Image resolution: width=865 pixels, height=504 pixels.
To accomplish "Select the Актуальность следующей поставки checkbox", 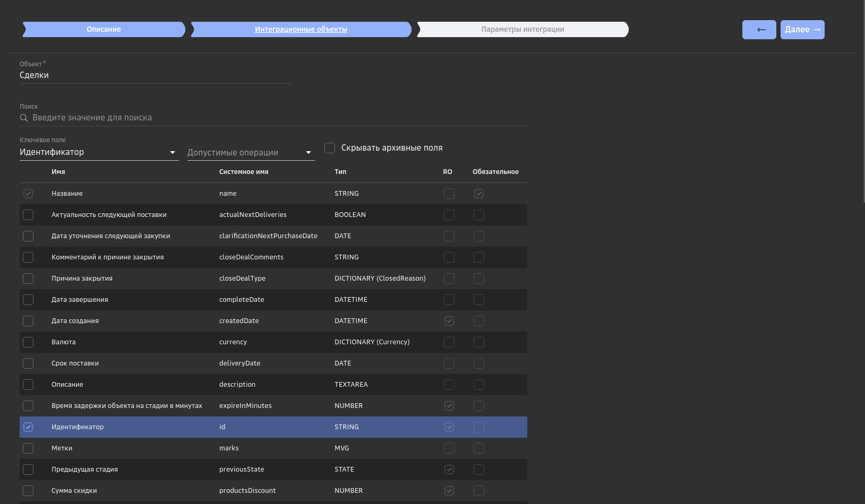I will click(x=28, y=215).
